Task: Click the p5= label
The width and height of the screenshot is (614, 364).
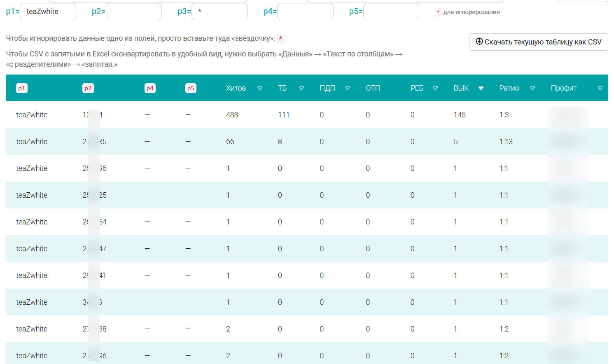Action: pyautogui.click(x=356, y=12)
